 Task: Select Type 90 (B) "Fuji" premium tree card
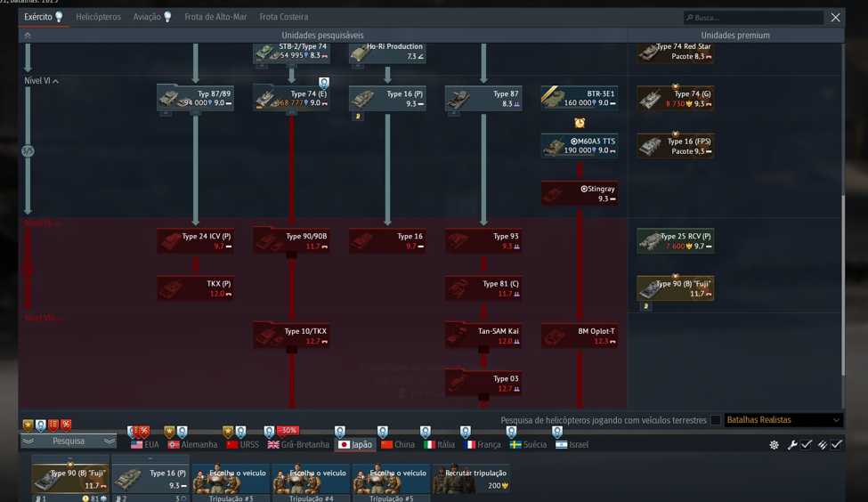(x=676, y=288)
